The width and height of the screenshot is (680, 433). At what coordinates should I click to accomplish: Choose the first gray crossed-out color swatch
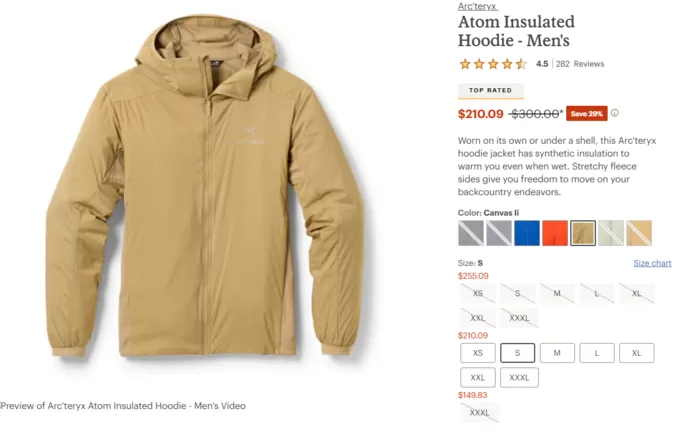[x=471, y=233]
